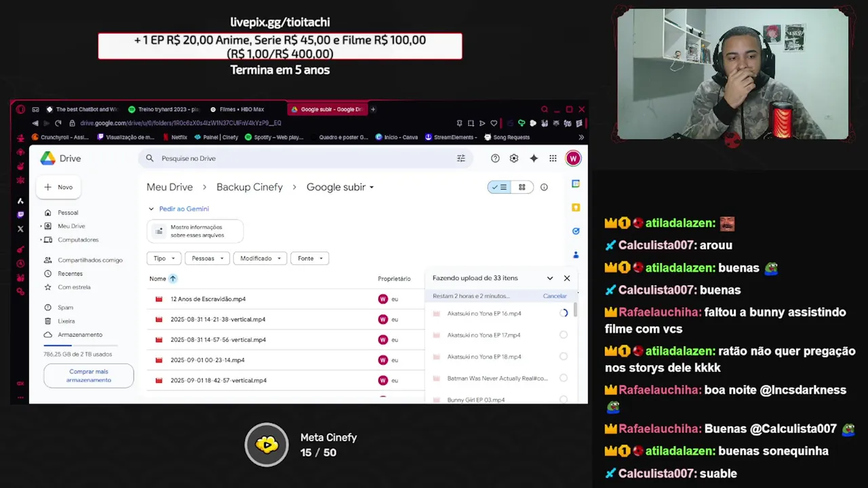Image resolution: width=868 pixels, height=488 pixels.
Task: Cancel the upload via Cancelar
Action: (x=555, y=296)
